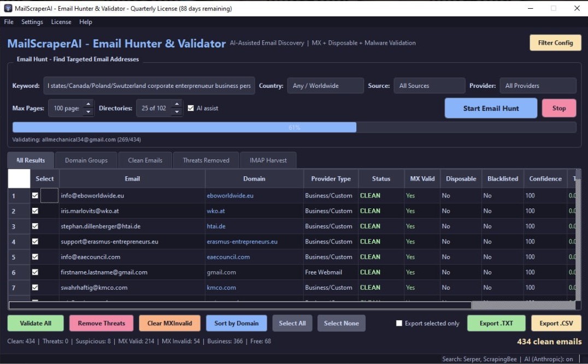Click the Remove Threats button
Image resolution: width=588 pixels, height=364 pixels.
coord(101,323)
